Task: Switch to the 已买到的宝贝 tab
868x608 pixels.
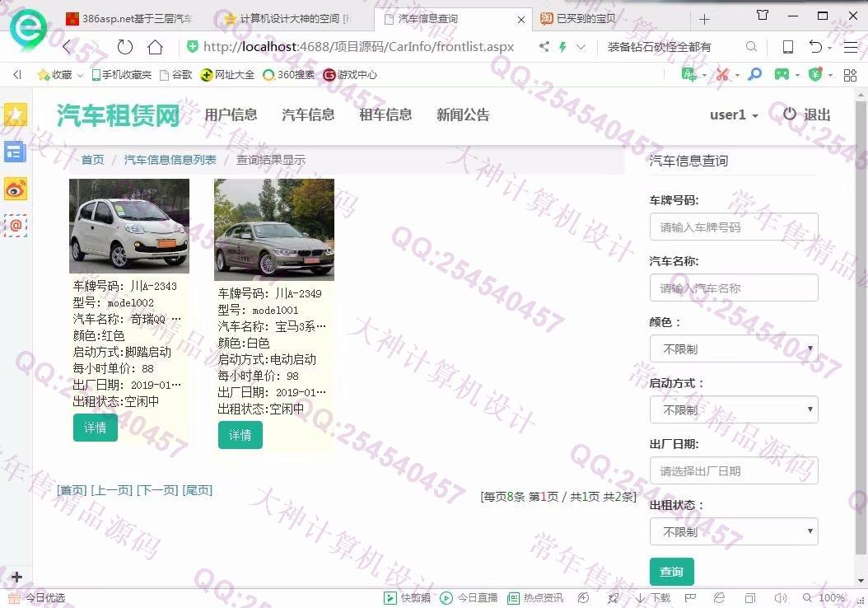Action: [x=578, y=19]
